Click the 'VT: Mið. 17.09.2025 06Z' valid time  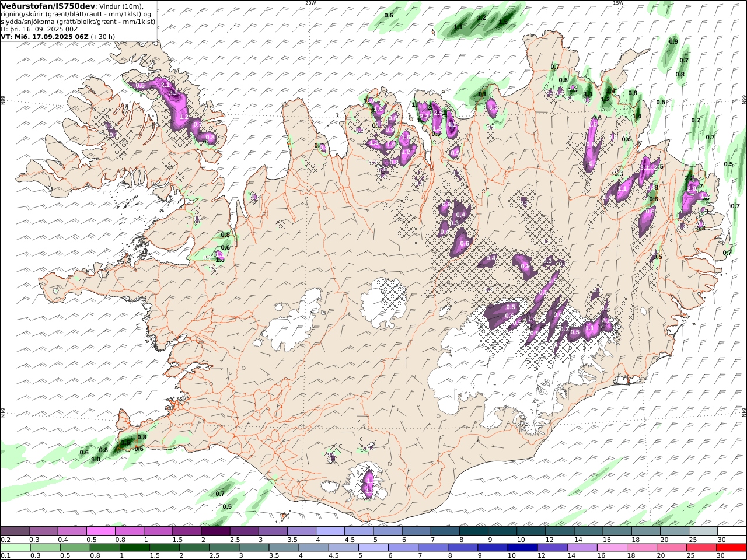point(45,36)
